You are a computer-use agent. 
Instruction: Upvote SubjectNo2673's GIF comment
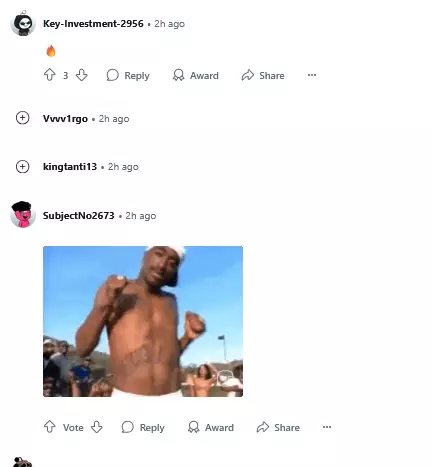point(50,427)
